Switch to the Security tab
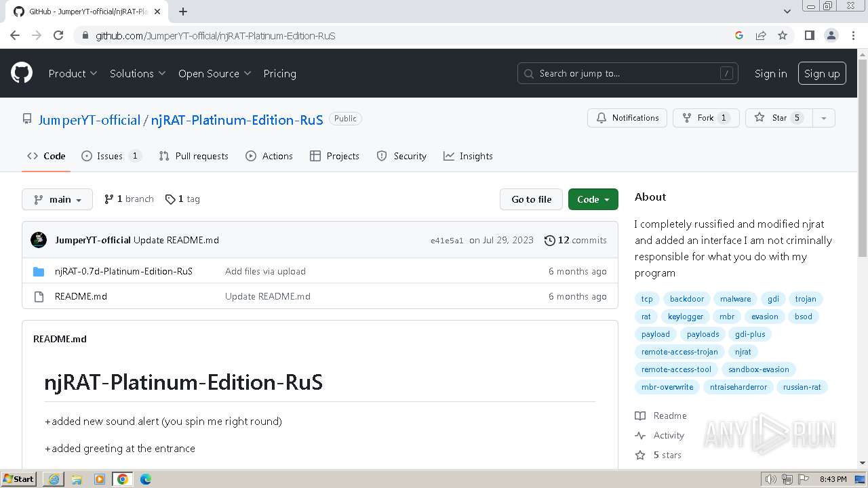868x488 pixels. [x=401, y=156]
